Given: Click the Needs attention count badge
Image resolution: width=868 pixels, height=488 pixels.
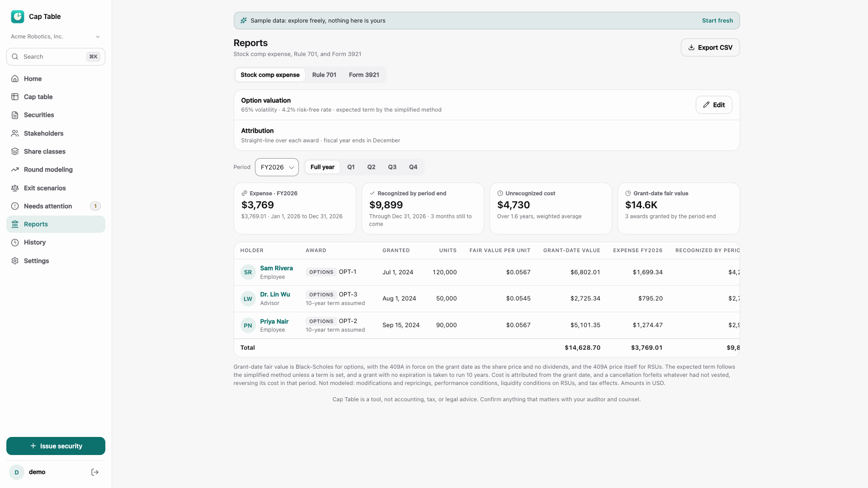Looking at the screenshot, I should click(x=95, y=206).
